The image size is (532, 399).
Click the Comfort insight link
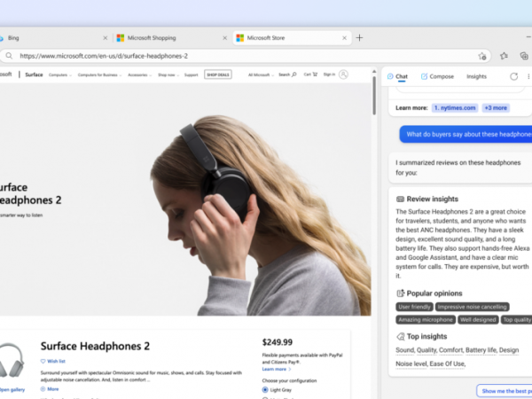click(451, 350)
